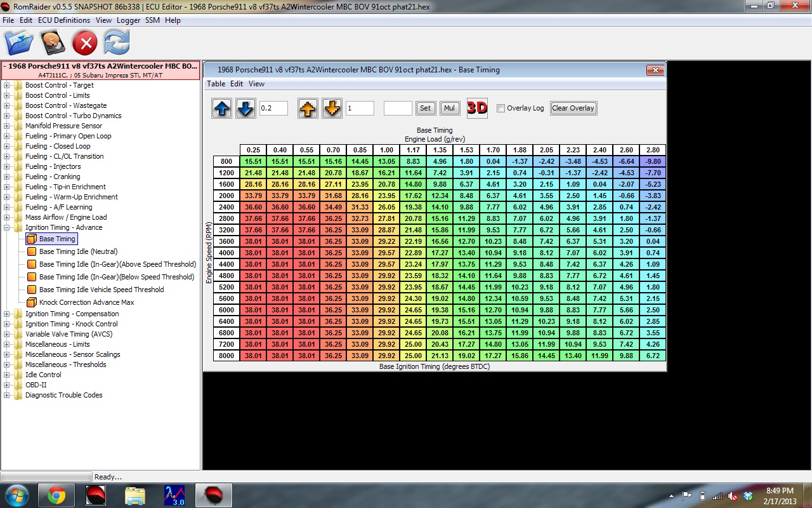Screen dimensions: 812x508
Task: Select cell 36.60 in 2400 RPM, 0.25 load
Action: click(253, 207)
